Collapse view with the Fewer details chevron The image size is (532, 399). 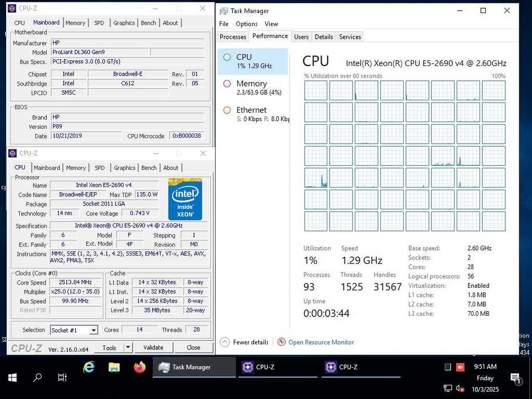coord(225,342)
